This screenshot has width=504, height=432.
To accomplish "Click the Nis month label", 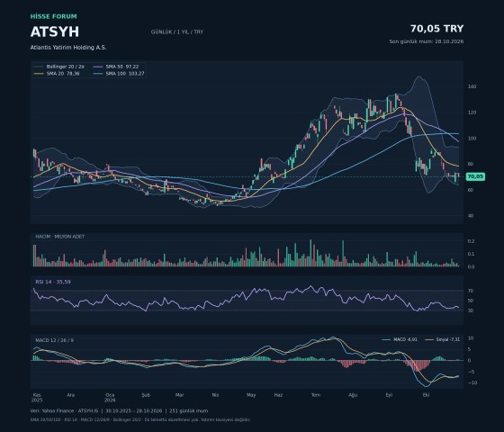I will pyautogui.click(x=215, y=395).
